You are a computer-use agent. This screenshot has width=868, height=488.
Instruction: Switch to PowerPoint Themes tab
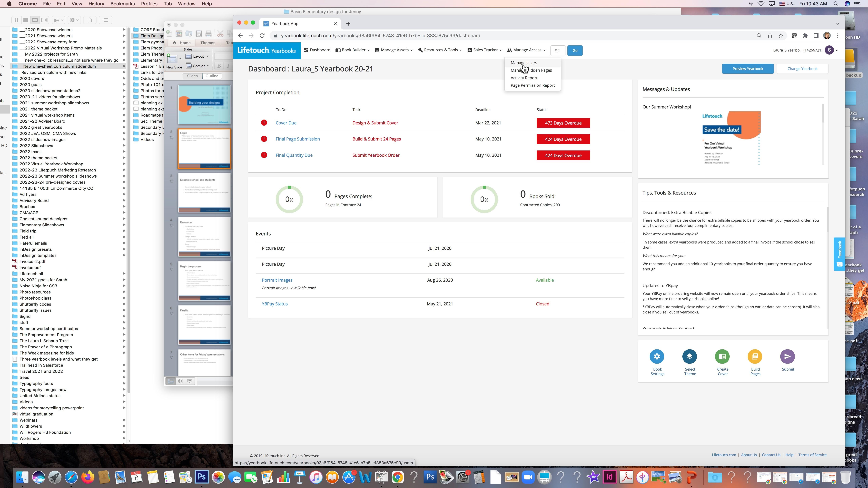pyautogui.click(x=208, y=43)
